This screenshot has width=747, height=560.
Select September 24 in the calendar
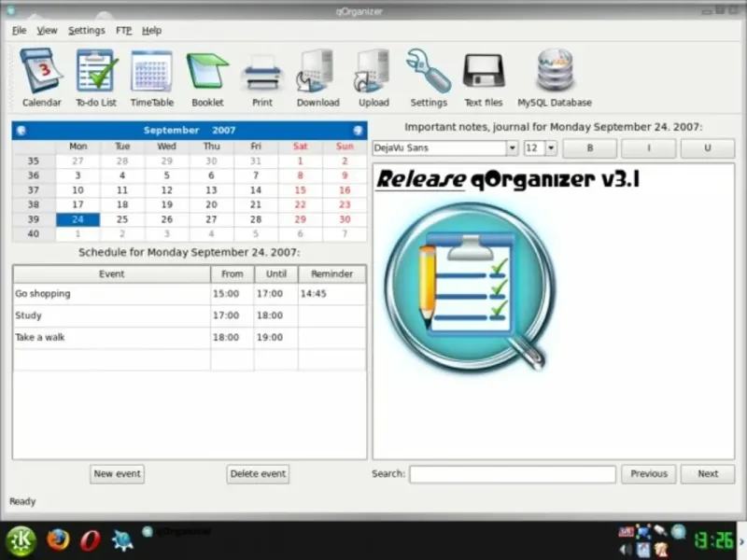pyautogui.click(x=78, y=219)
